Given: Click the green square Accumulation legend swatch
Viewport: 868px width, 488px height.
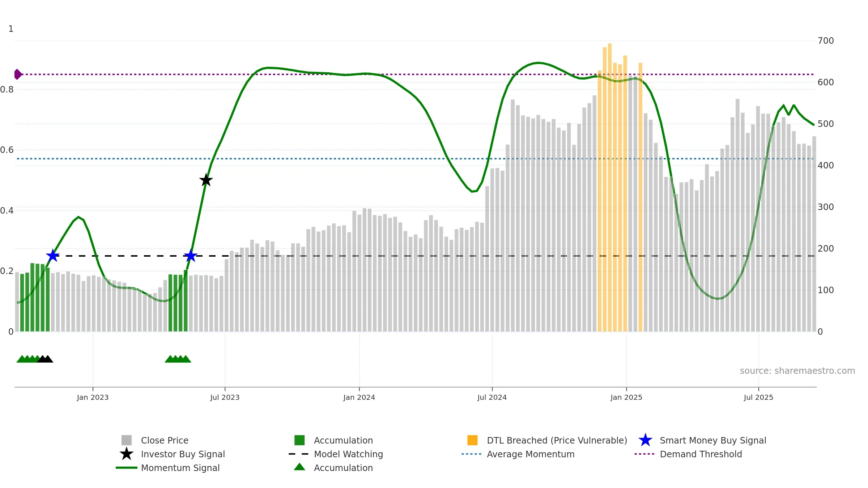Looking at the screenshot, I should click(299, 440).
